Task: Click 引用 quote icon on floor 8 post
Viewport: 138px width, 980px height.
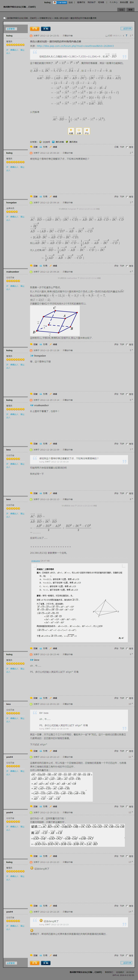Action: pos(44,649)
